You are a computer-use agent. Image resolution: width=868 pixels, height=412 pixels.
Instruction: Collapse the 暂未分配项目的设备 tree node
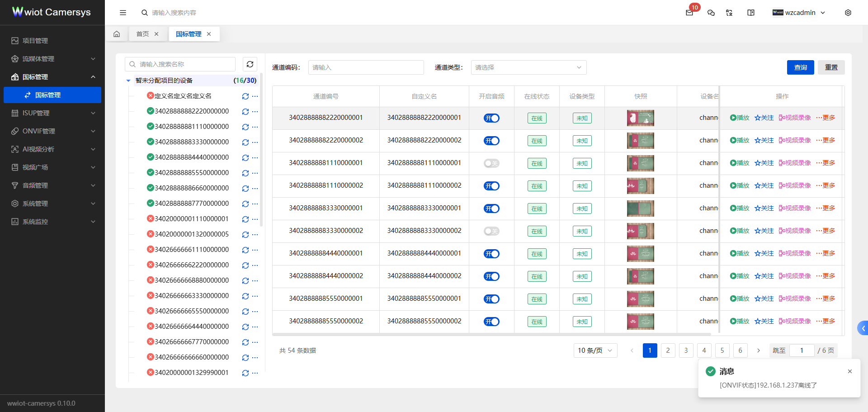[128, 80]
